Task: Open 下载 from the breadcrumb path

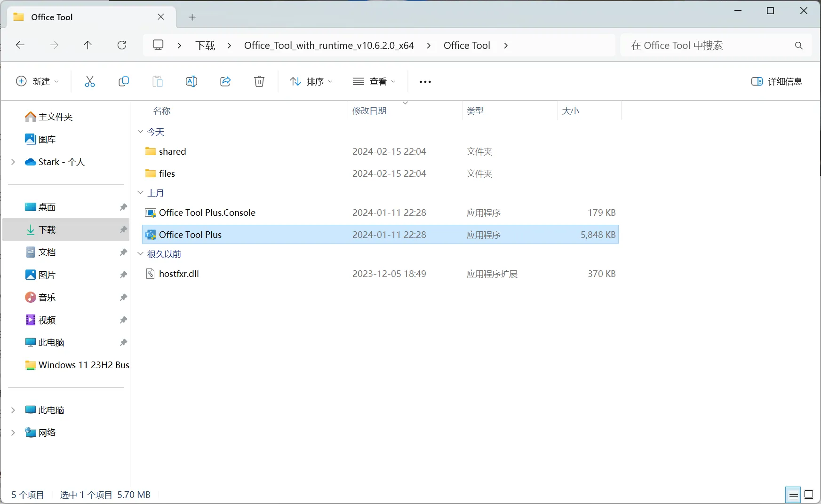Action: coord(205,45)
